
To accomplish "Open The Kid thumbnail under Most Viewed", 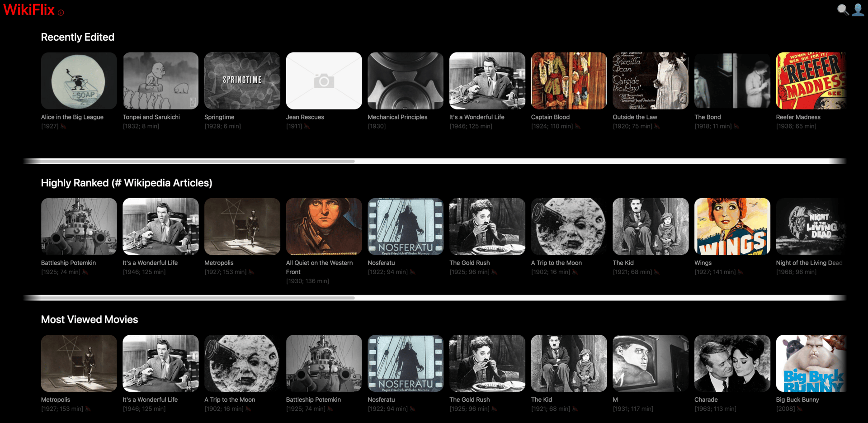I will [569, 363].
